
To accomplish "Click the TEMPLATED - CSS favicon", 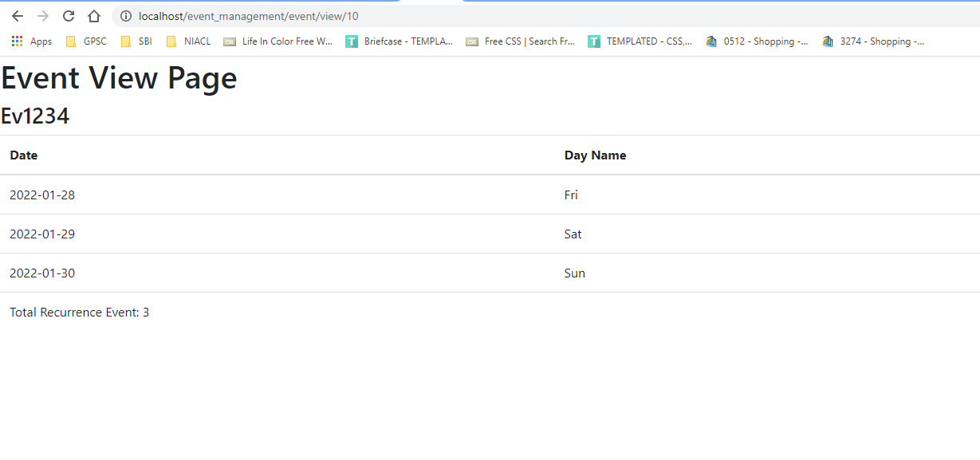I will pos(594,41).
